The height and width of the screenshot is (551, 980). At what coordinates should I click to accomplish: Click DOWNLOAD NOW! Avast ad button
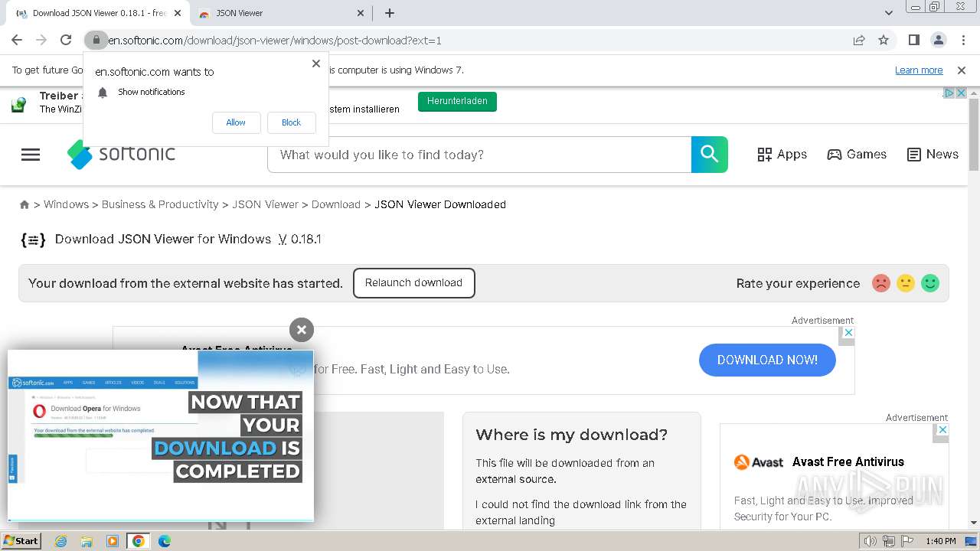coord(767,360)
